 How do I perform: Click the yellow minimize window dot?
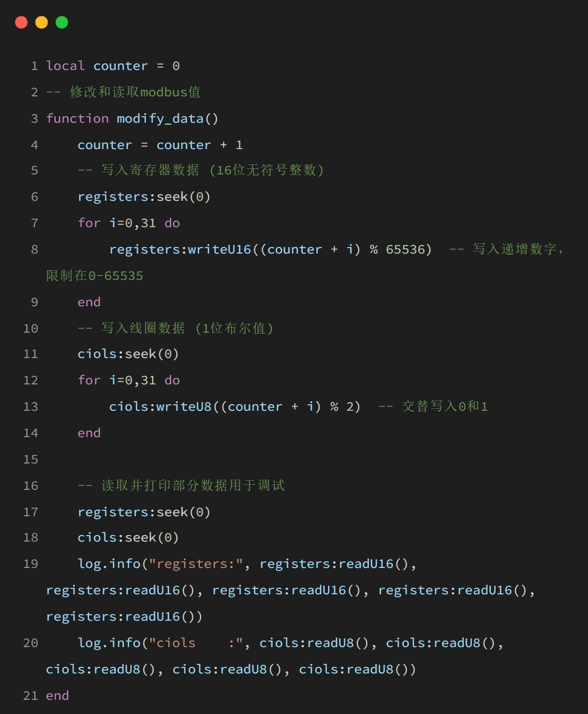(x=42, y=22)
